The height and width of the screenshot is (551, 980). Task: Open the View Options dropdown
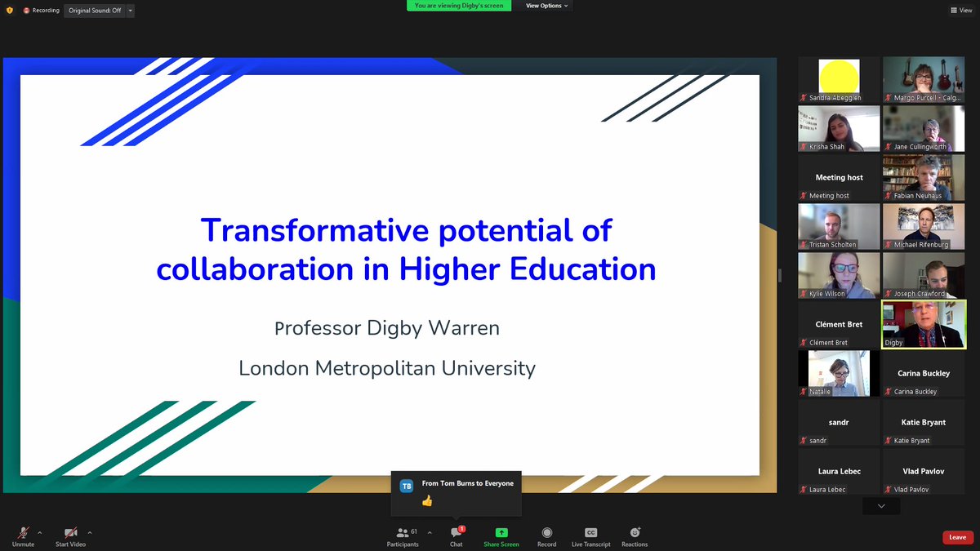[x=546, y=6]
